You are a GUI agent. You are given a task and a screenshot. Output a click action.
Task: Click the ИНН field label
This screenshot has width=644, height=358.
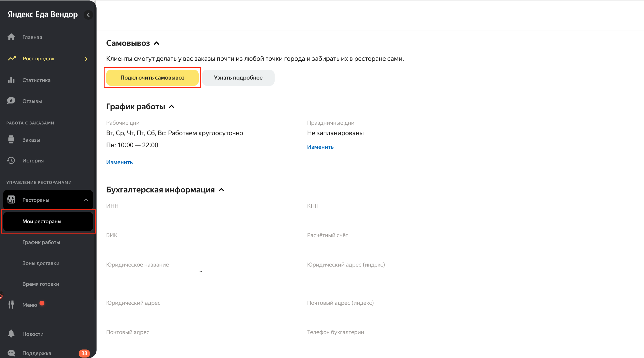coord(112,206)
